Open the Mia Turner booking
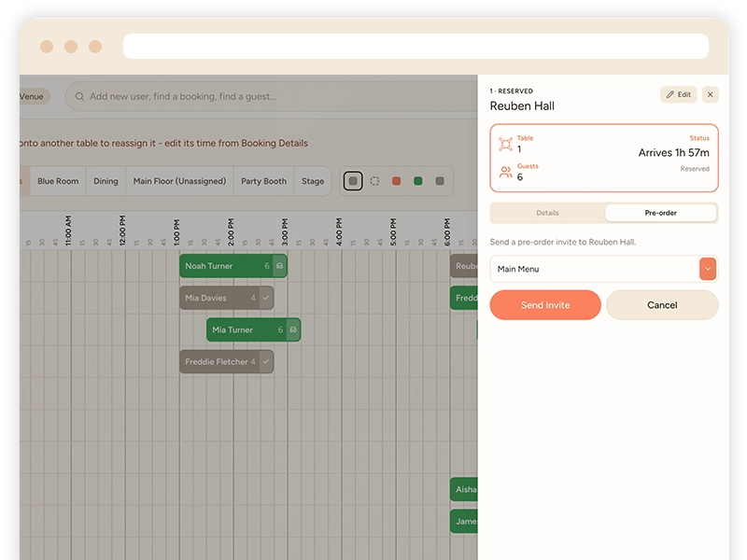This screenshot has height=560, width=747. coord(253,329)
